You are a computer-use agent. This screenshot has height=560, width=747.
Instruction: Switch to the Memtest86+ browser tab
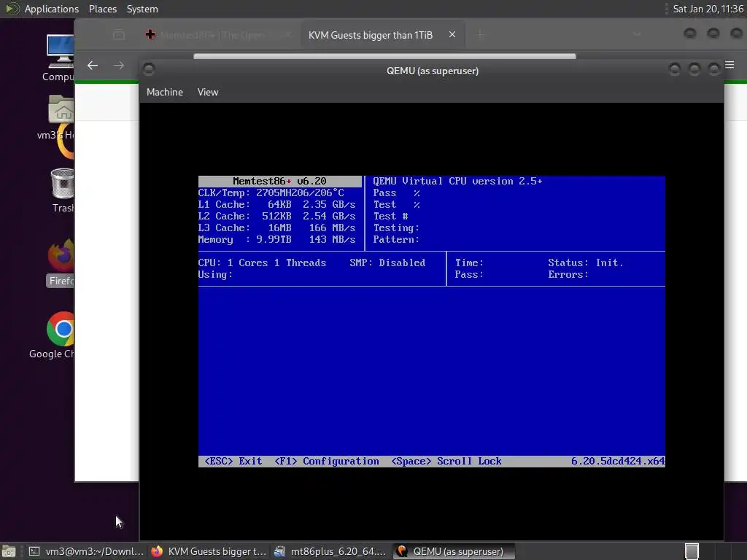point(218,35)
